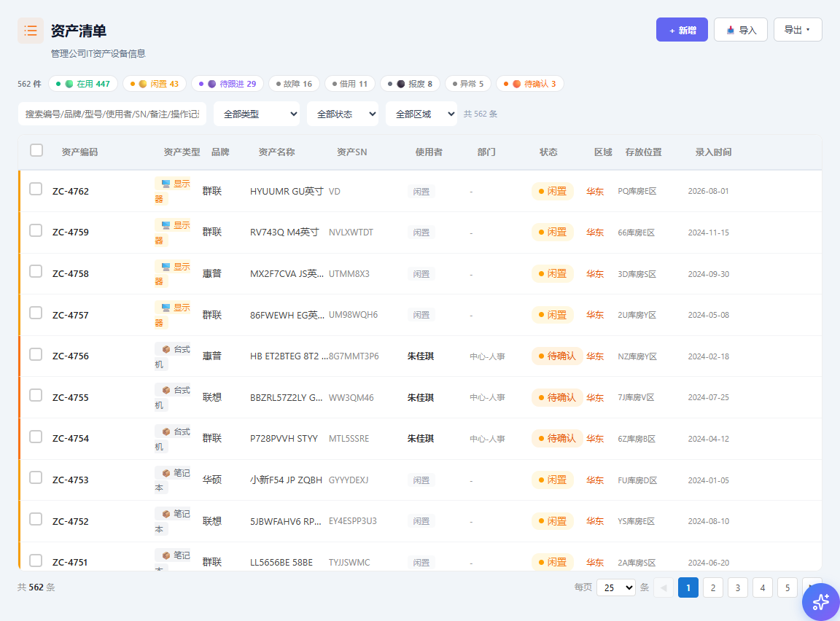The width and height of the screenshot is (840, 621).
Task: Click the laptop box icon in row ZC-4751
Action: pyautogui.click(x=166, y=555)
